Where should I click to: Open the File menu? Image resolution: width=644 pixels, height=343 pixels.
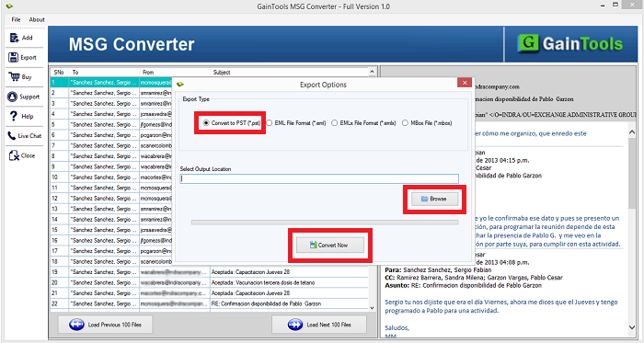point(16,19)
